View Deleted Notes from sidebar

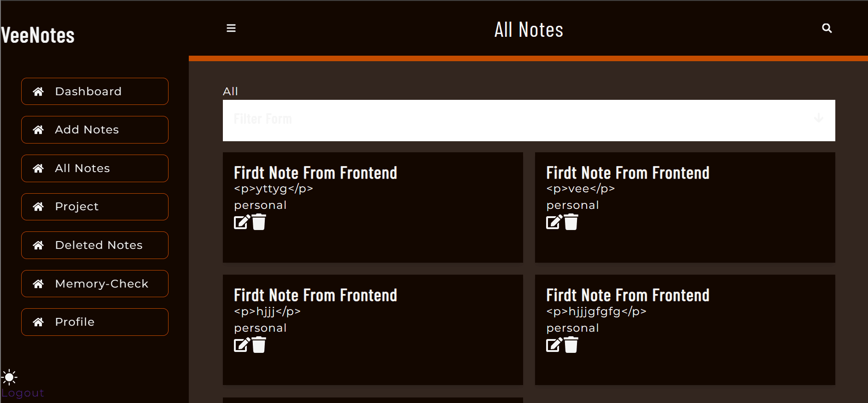(x=95, y=245)
